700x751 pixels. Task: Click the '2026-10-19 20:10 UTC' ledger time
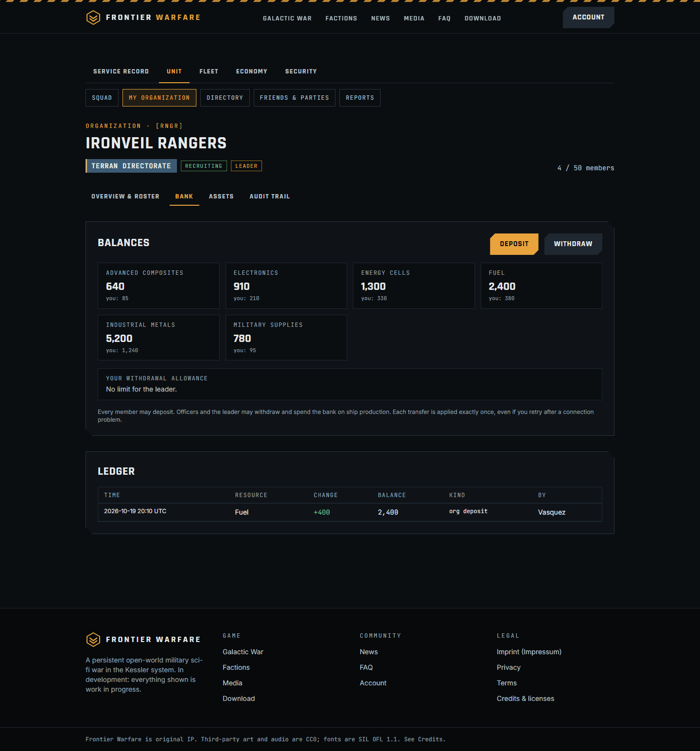(135, 511)
